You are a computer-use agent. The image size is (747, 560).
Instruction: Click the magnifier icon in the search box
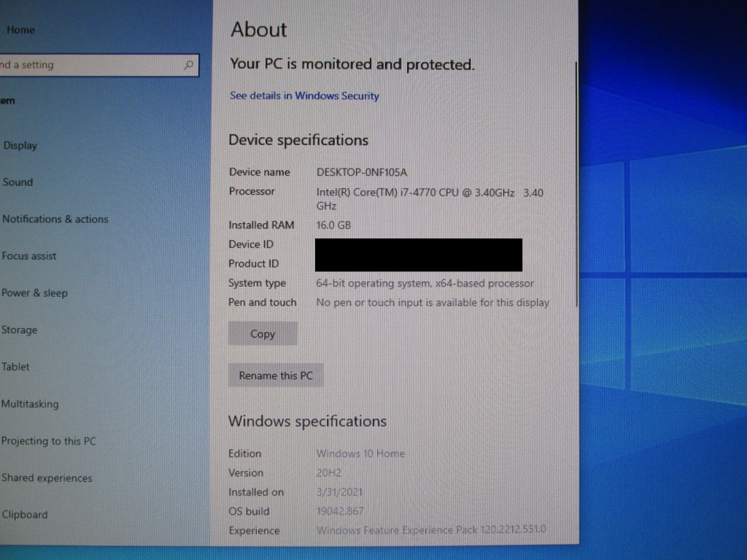click(188, 65)
